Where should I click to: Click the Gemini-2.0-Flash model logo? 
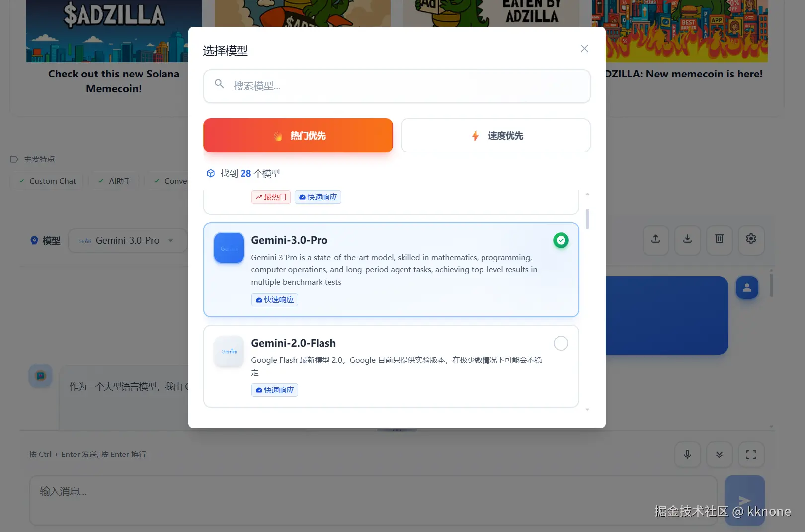(x=229, y=351)
